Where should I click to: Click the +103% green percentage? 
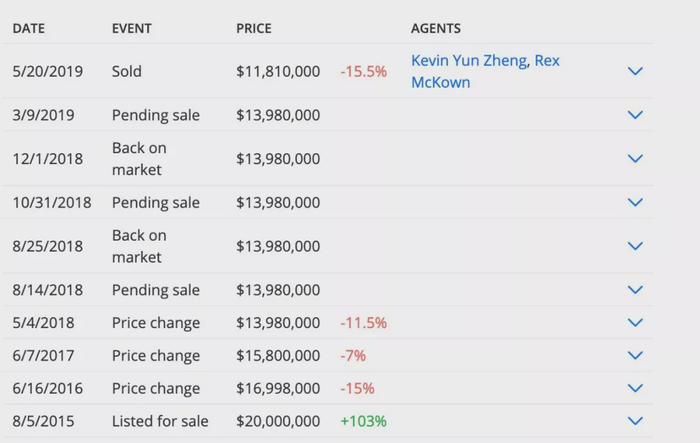click(363, 421)
